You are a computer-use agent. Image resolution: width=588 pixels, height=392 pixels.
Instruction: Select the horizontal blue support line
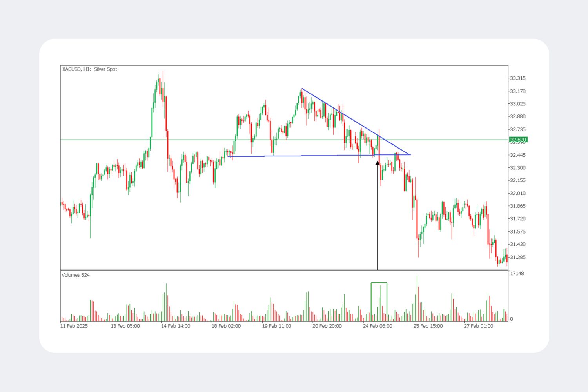click(x=319, y=156)
